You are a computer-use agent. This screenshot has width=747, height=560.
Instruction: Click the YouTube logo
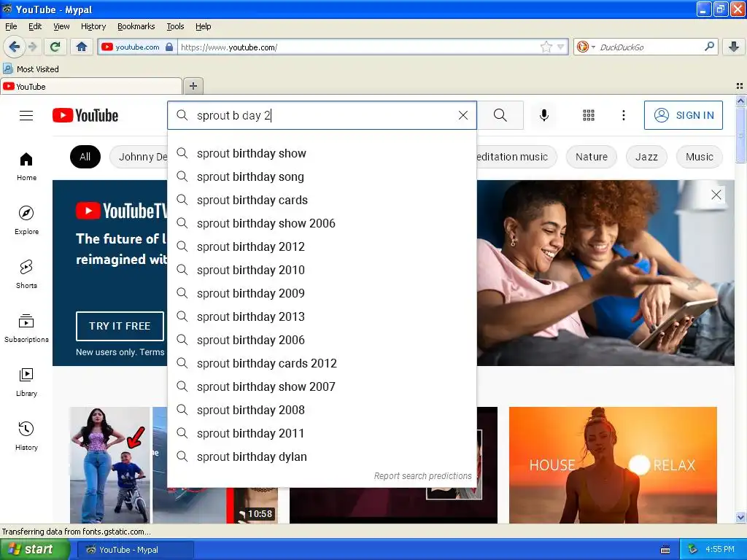[x=85, y=115]
